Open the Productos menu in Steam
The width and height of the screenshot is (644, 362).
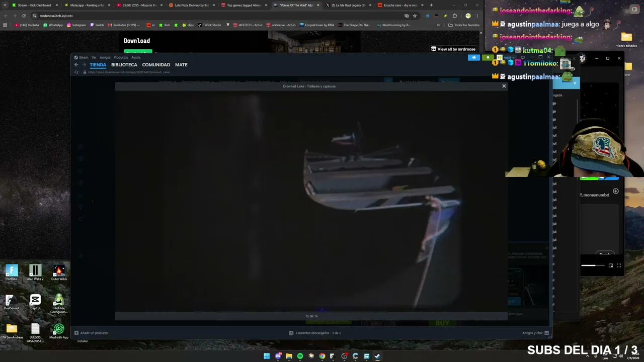121,57
